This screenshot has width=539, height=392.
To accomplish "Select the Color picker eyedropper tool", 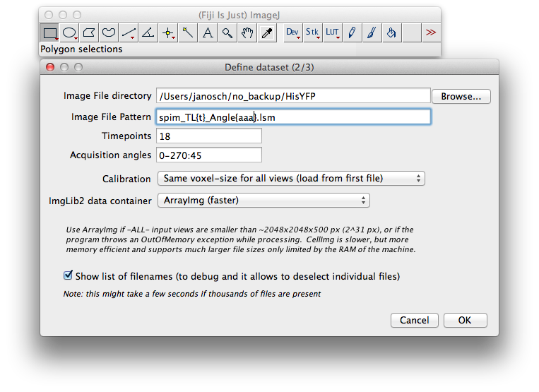I will click(x=267, y=32).
